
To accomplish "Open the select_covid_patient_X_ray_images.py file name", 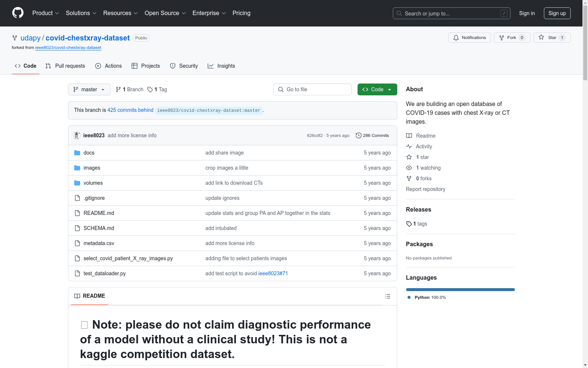I will point(128,258).
